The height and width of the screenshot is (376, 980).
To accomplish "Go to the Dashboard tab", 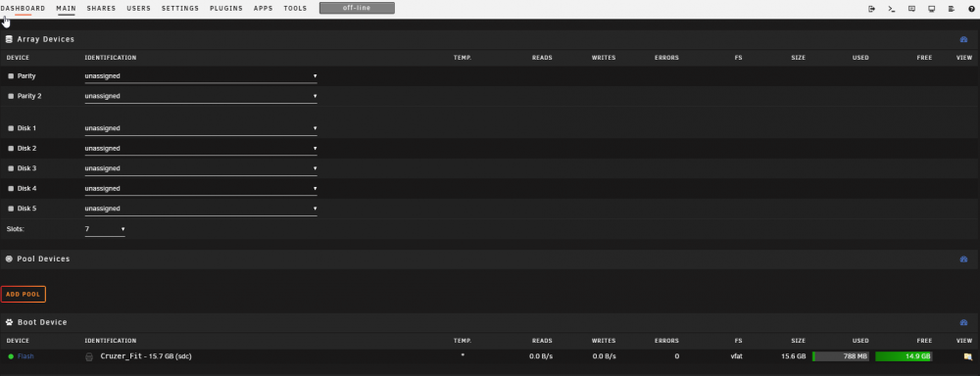I will coord(23,9).
